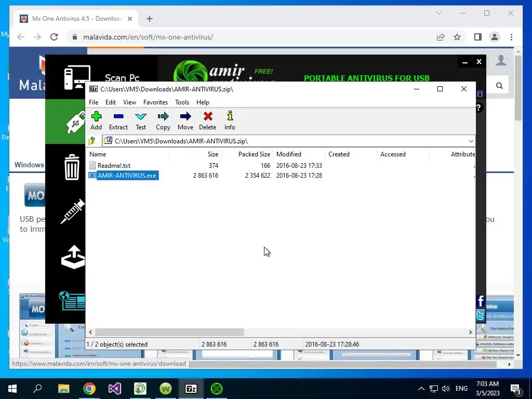Open the question mark help in Amir window
This screenshot has height=399, width=532.
pos(478,108)
